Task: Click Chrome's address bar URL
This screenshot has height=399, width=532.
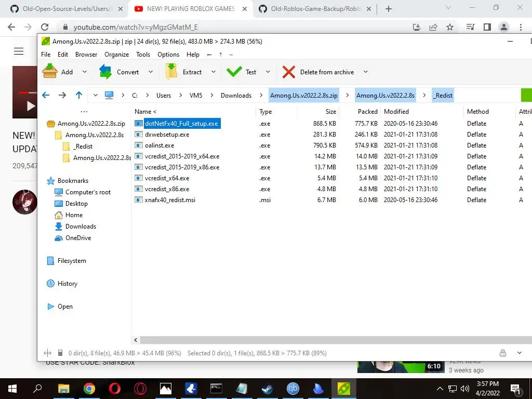Action: click(136, 27)
